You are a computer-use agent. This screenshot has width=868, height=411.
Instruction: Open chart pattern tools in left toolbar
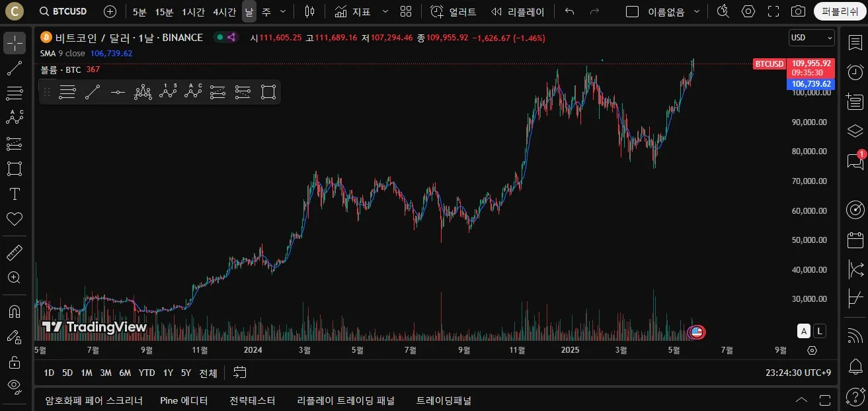pos(15,118)
